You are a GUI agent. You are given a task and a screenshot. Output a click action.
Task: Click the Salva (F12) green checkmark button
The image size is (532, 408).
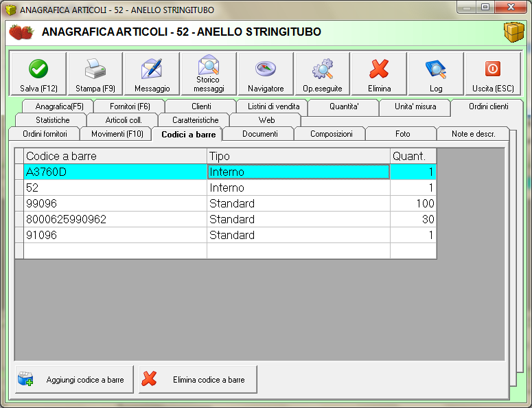[38, 73]
